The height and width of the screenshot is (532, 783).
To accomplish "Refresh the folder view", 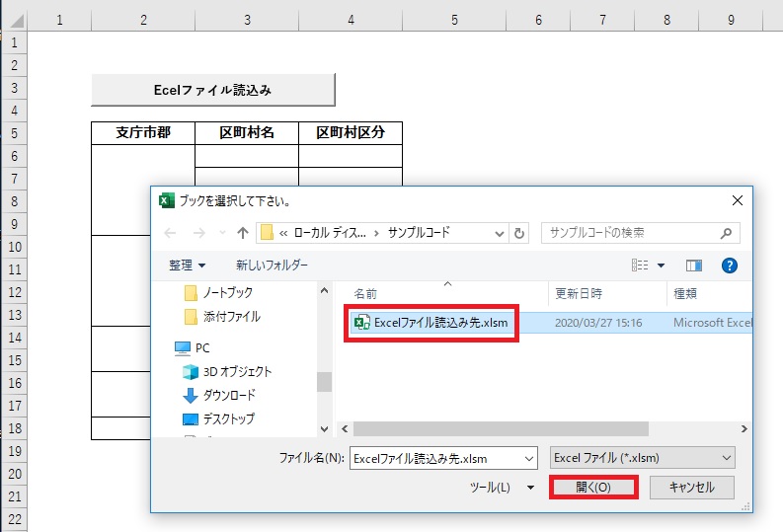I will coord(519,233).
